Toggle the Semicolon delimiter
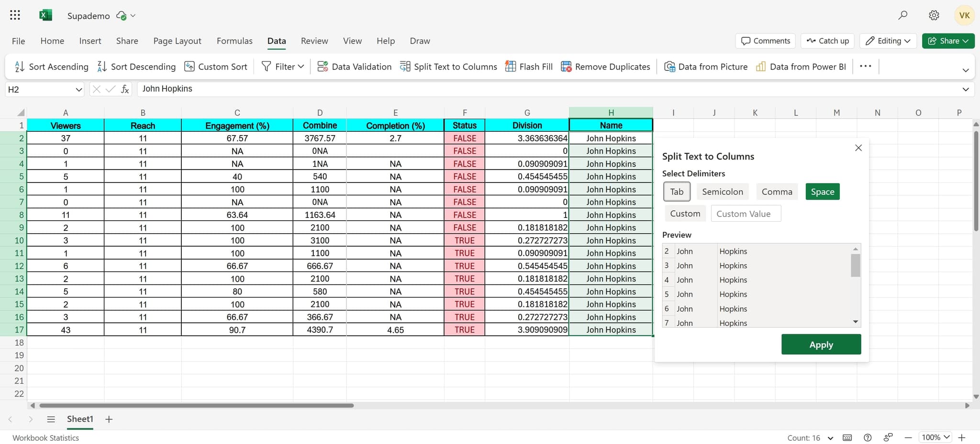Image resolution: width=980 pixels, height=444 pixels. pos(722,192)
